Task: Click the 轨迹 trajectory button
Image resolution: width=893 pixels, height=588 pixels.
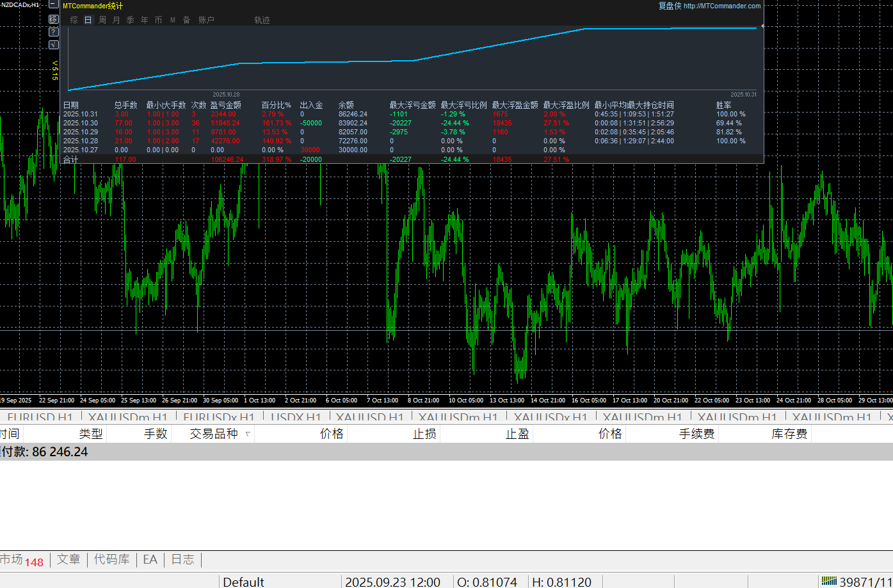Action: point(262,20)
